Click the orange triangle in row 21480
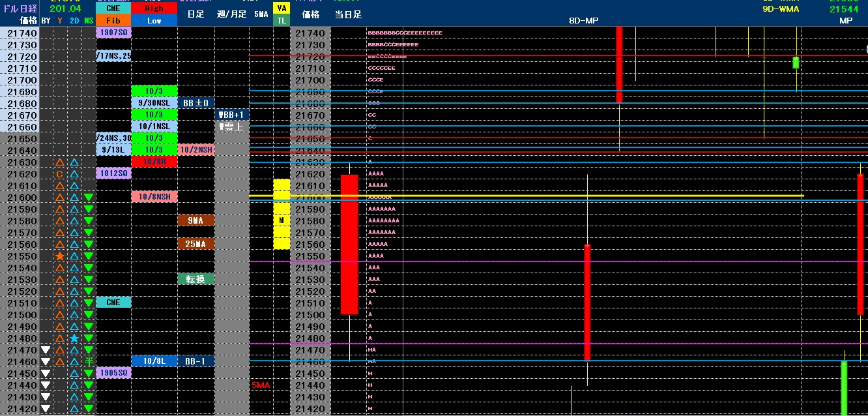 pos(59,338)
